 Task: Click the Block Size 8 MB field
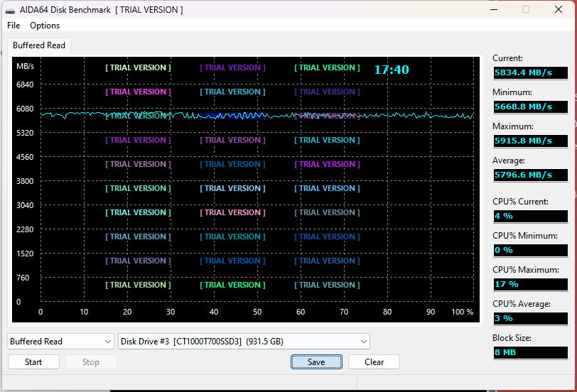tap(530, 352)
